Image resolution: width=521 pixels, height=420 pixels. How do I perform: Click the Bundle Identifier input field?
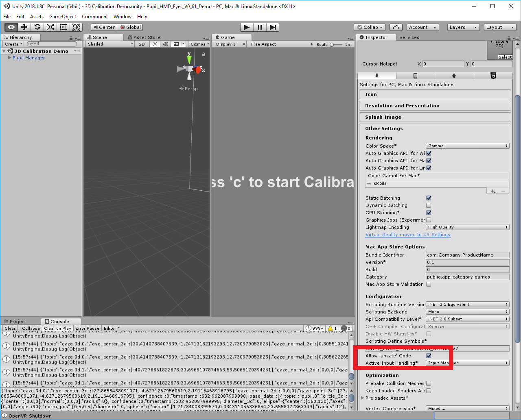tap(468, 255)
